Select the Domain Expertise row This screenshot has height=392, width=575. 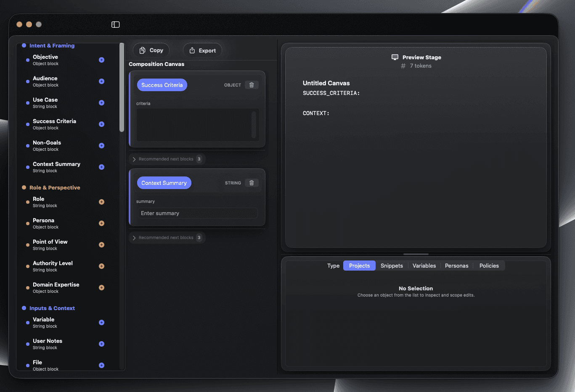tap(65, 288)
